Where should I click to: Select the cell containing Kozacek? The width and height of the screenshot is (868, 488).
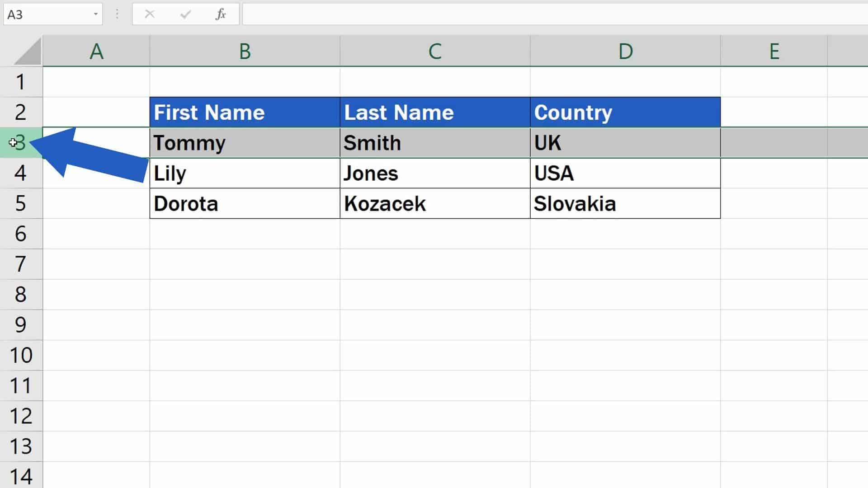tap(434, 203)
